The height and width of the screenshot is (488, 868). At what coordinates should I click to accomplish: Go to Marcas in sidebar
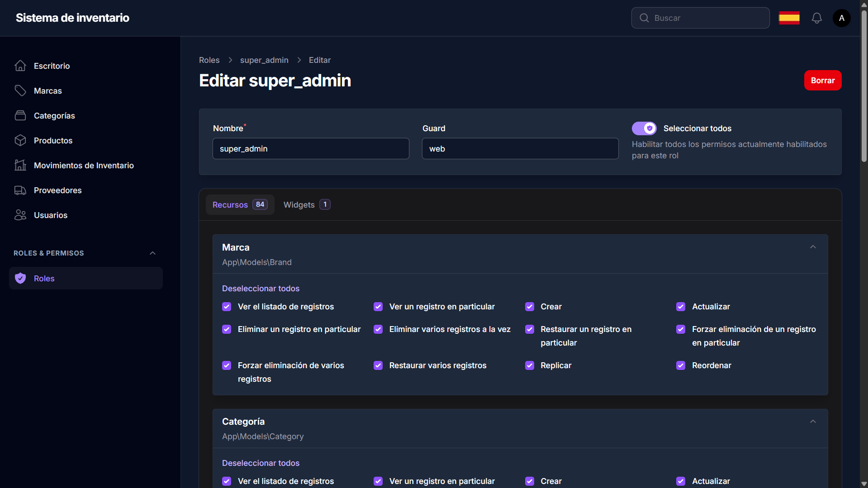[x=86, y=90]
